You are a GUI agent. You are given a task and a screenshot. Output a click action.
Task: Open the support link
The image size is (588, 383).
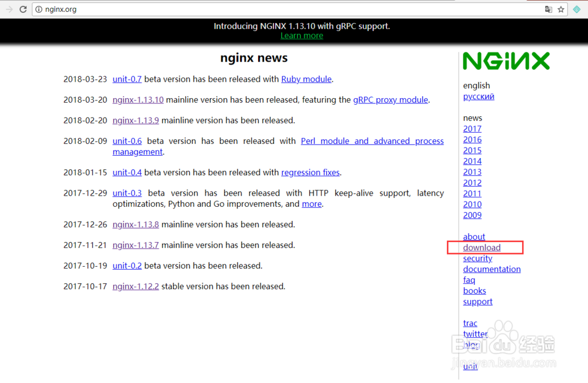pyautogui.click(x=477, y=302)
